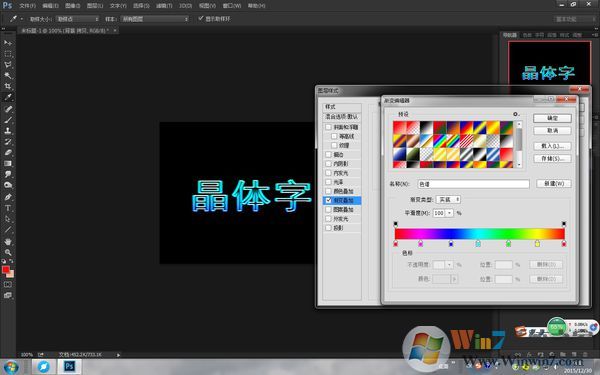
Task: Open the status bar info arrow menu
Action: click(x=118, y=355)
